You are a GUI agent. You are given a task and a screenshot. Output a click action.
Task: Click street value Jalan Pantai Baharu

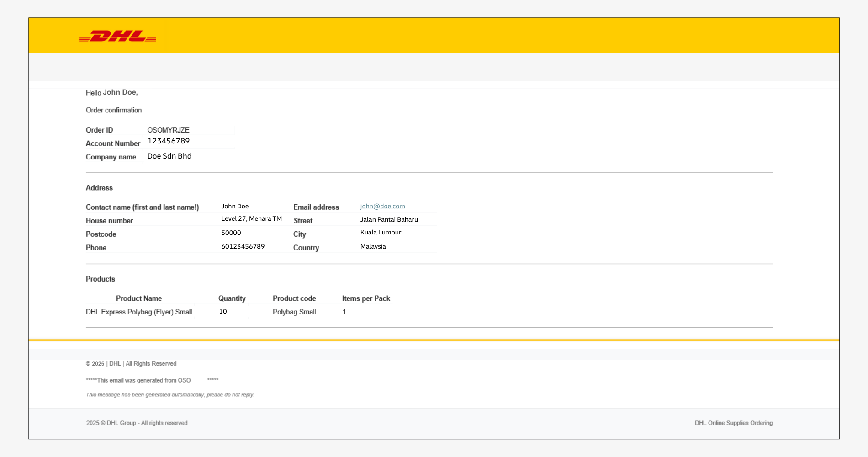click(x=389, y=219)
